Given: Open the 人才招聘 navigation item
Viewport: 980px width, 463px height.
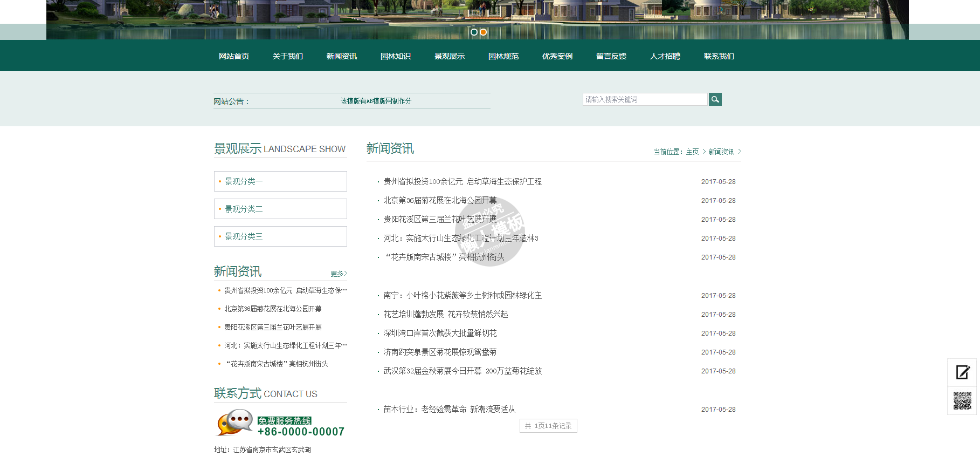Looking at the screenshot, I should click(x=665, y=56).
